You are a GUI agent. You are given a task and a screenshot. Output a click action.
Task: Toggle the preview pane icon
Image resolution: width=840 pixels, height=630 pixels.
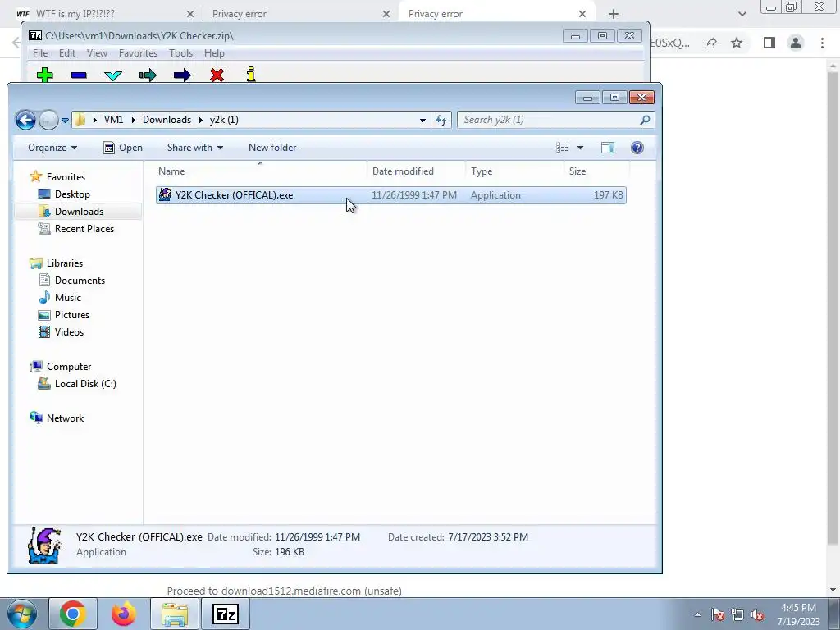pyautogui.click(x=608, y=148)
